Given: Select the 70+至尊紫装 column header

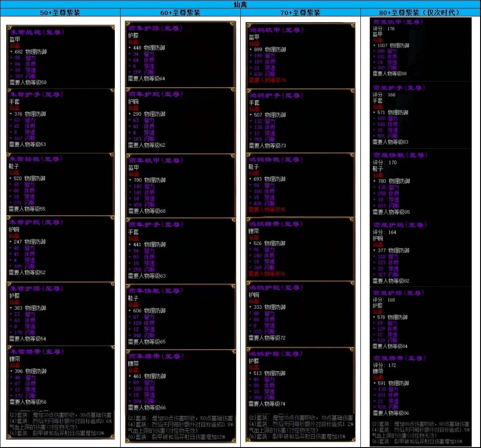Looking at the screenshot, I should coord(301,12).
